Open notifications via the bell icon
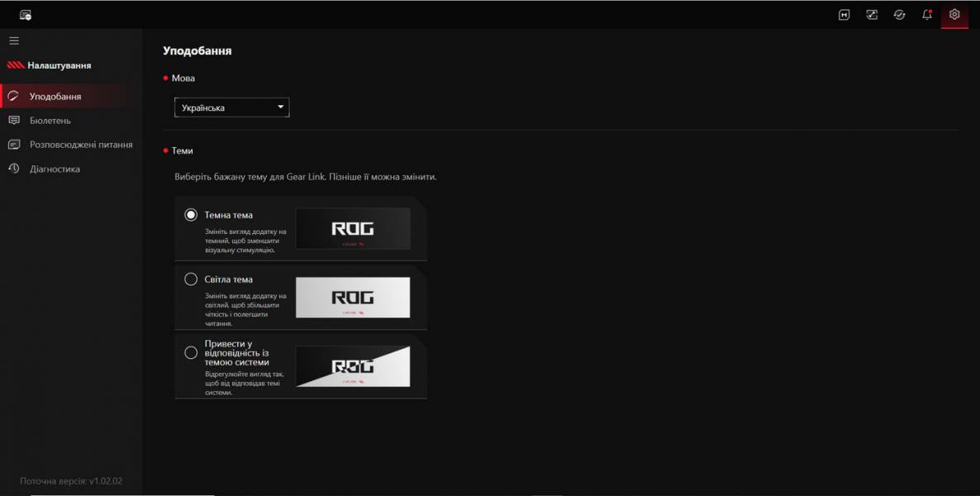The image size is (980, 496). pos(926,15)
